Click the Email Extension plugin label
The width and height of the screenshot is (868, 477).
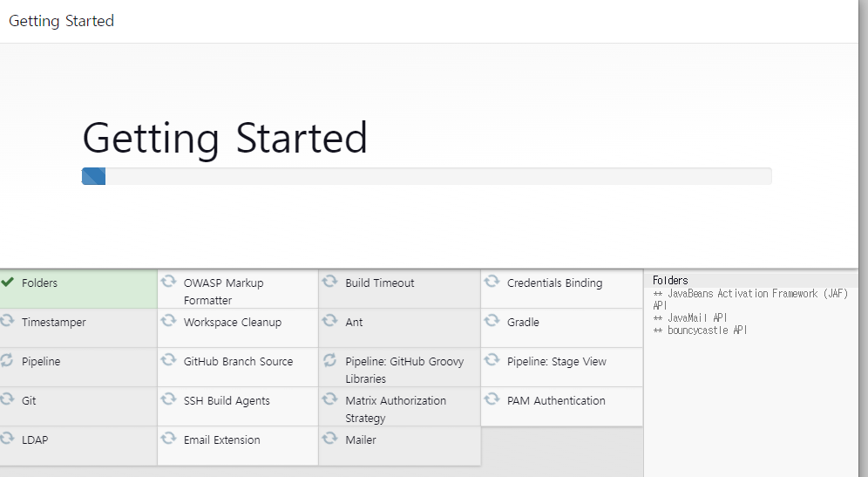click(x=222, y=440)
